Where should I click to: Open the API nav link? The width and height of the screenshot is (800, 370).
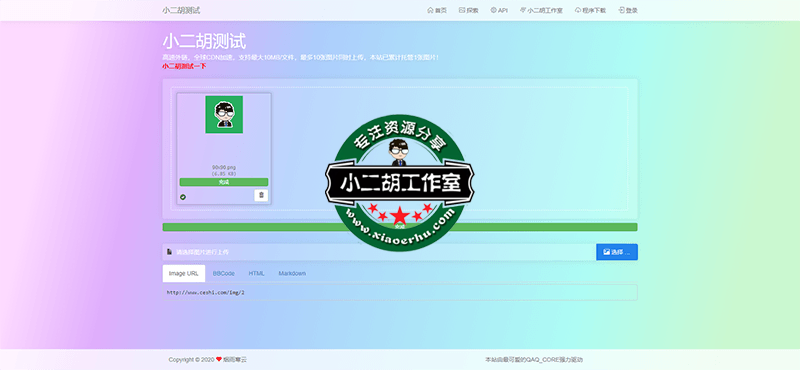(x=499, y=10)
